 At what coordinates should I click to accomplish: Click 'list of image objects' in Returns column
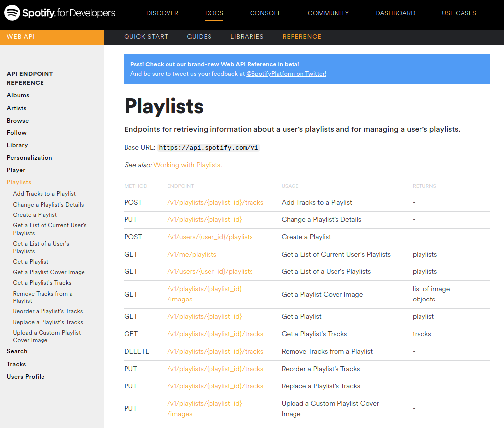pos(431,294)
